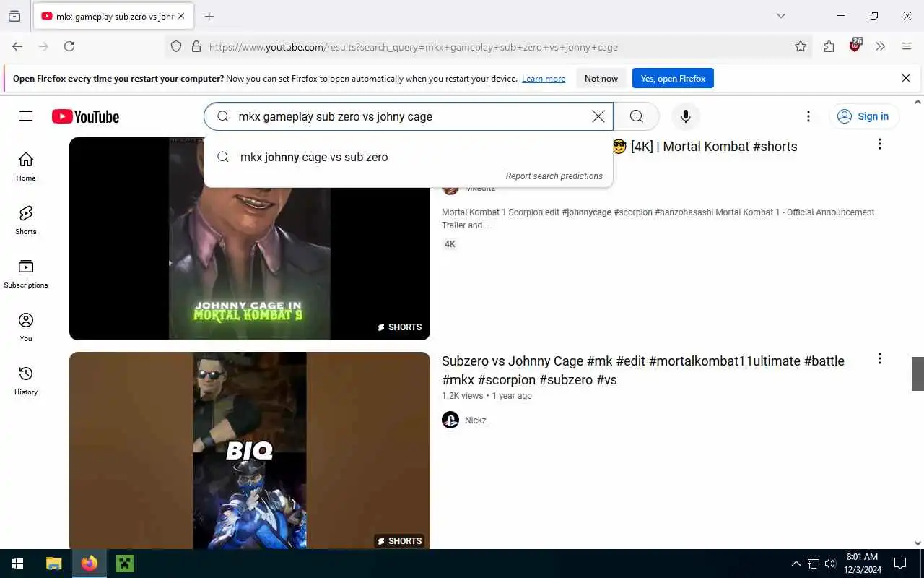Viewport: 924px width, 578px height.
Task: Close the mkx gameplay YouTube tab
Action: coord(181,16)
